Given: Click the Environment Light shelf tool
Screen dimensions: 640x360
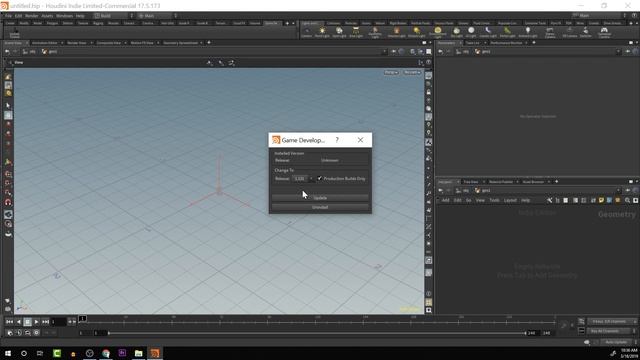Looking at the screenshot, I should (x=438, y=32).
